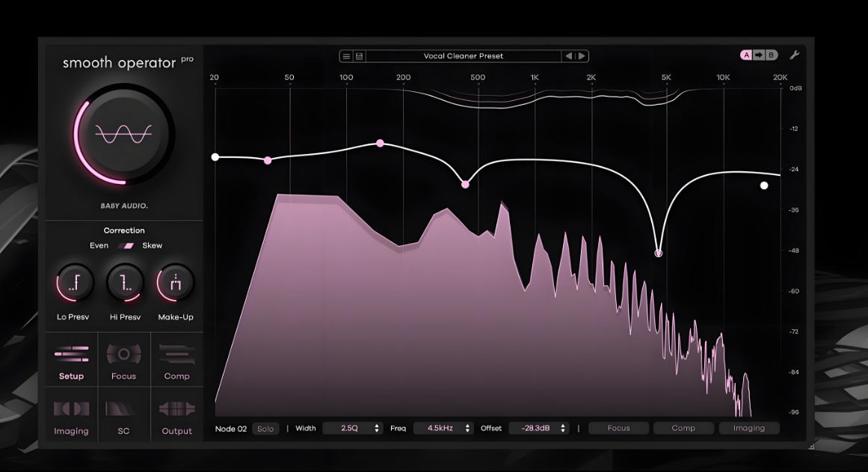Click the '1K' frequency axis label

(535, 78)
